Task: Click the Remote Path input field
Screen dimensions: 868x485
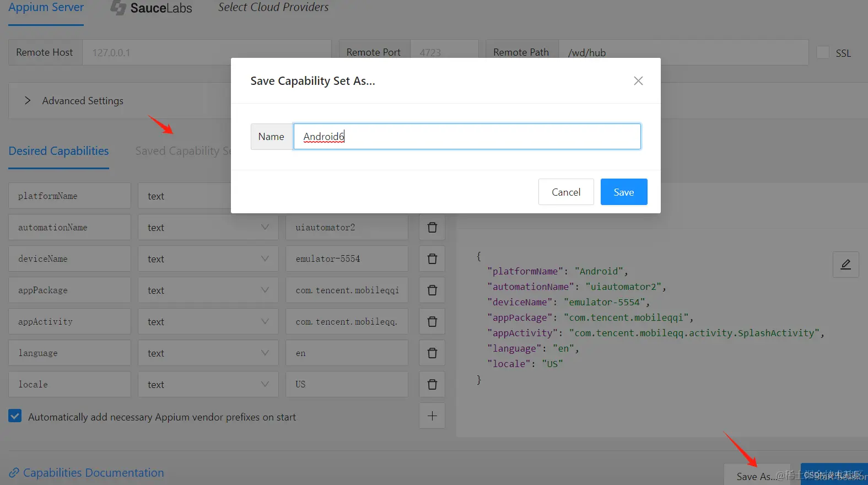Action: tap(683, 52)
